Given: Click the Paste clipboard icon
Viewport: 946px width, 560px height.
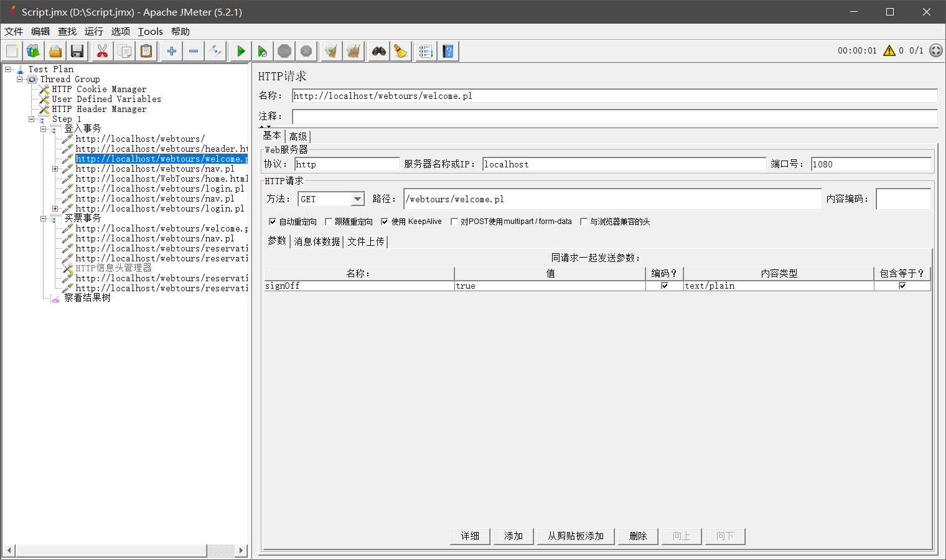Looking at the screenshot, I should click(146, 51).
